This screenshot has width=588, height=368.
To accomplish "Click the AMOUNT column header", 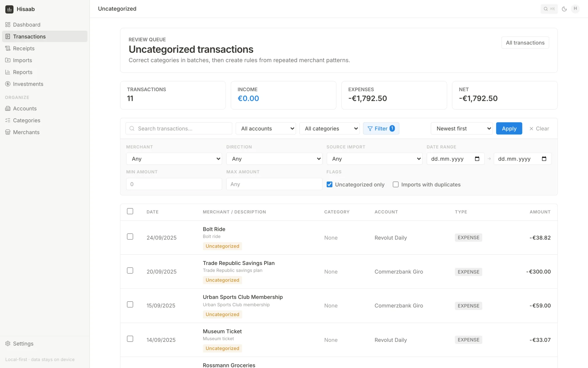I will (540, 212).
